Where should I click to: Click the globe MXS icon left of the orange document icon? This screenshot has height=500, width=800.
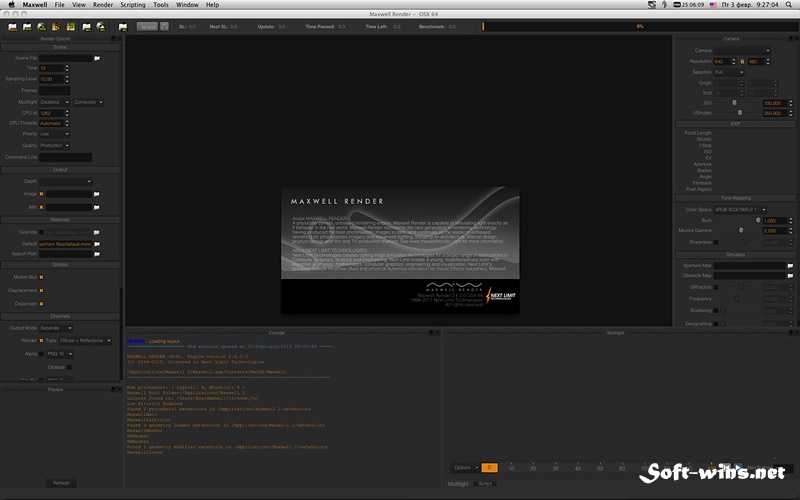(x=42, y=27)
